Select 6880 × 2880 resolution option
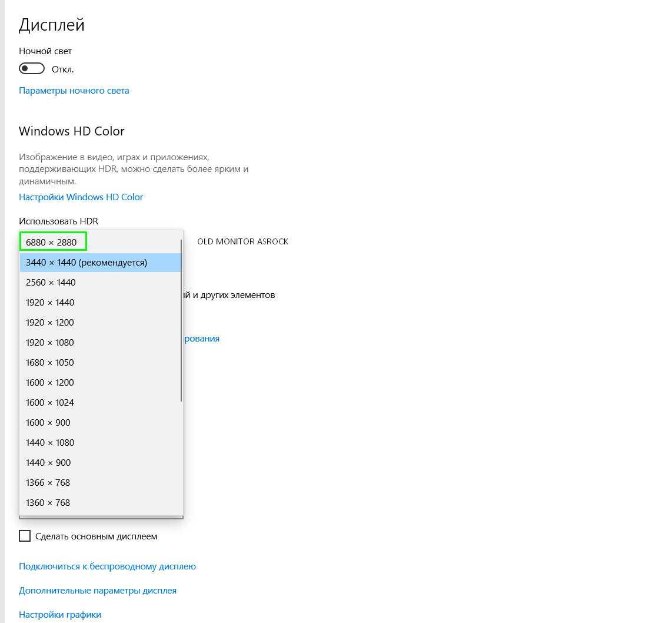Image resolution: width=672 pixels, height=623 pixels. point(53,242)
